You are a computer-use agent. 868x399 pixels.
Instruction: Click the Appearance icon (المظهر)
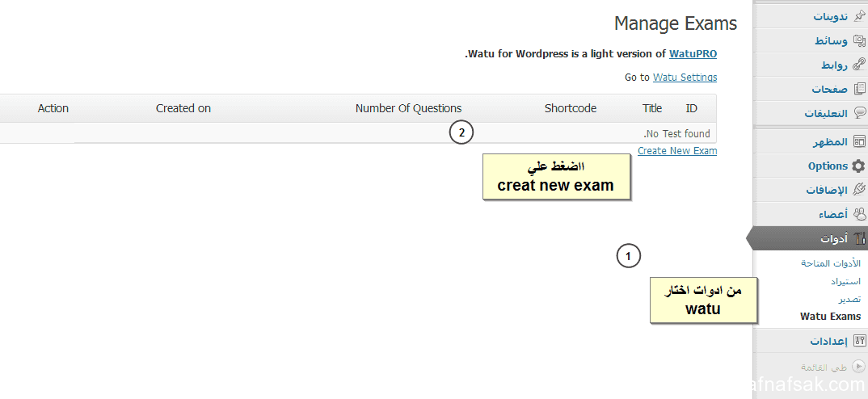coord(858,141)
